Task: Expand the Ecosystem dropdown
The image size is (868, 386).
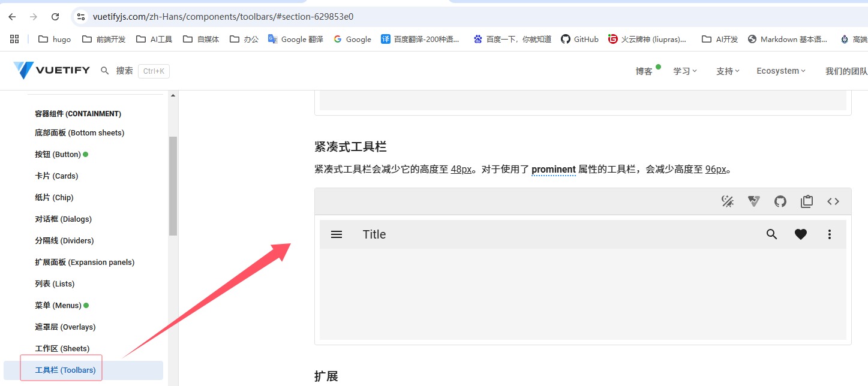Action: click(780, 70)
